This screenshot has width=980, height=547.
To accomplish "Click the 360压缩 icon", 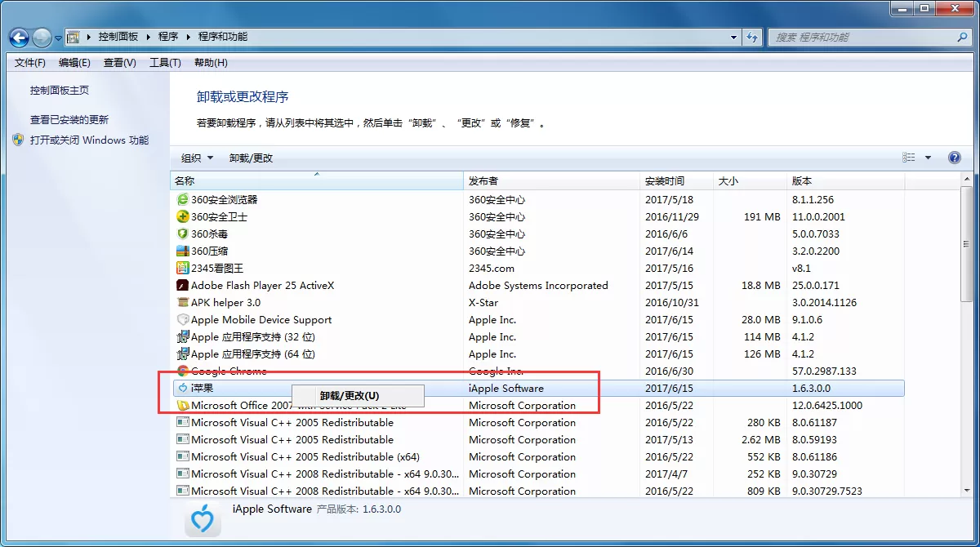I will click(183, 251).
